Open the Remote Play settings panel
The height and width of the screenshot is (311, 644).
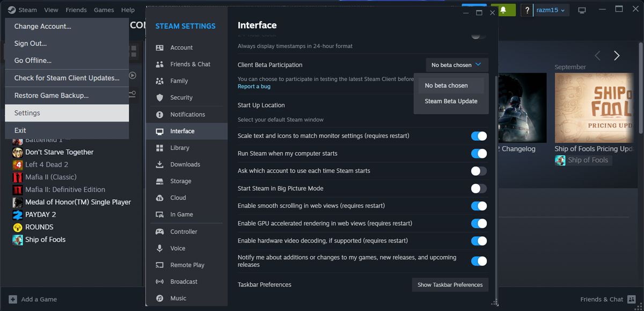pyautogui.click(x=187, y=265)
